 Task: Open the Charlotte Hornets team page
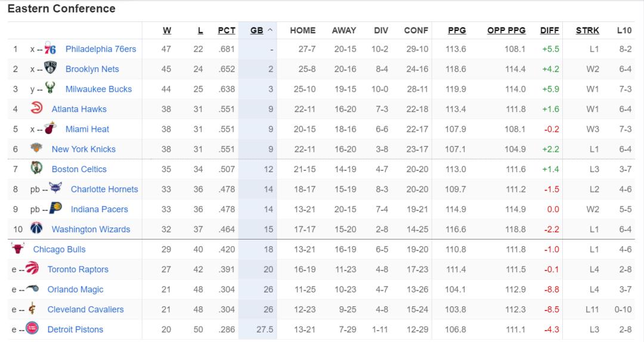[104, 189]
